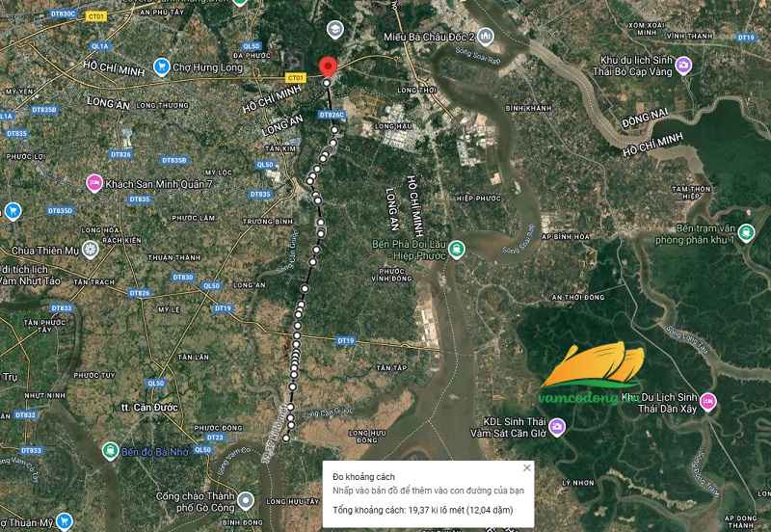Image resolution: width=771 pixels, height=532 pixels.
Task: Click the Khu Du Lịch Sinh Thái Dần Xây pin
Action: [x=708, y=402]
